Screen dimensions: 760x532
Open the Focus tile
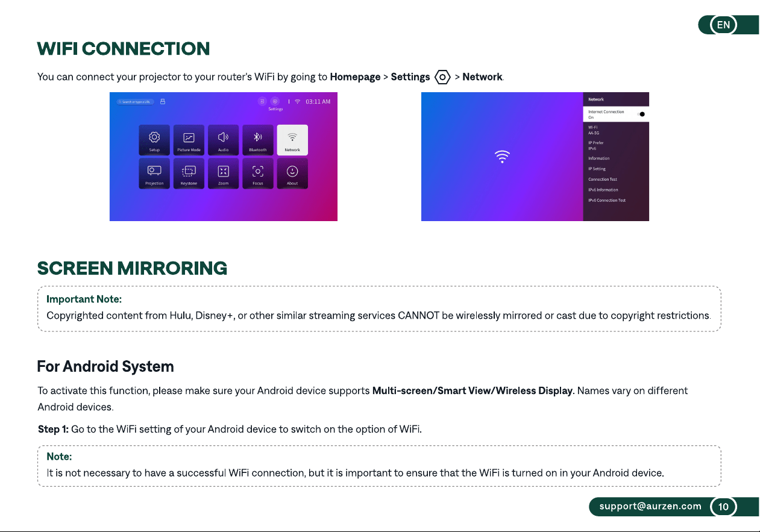[x=258, y=174]
